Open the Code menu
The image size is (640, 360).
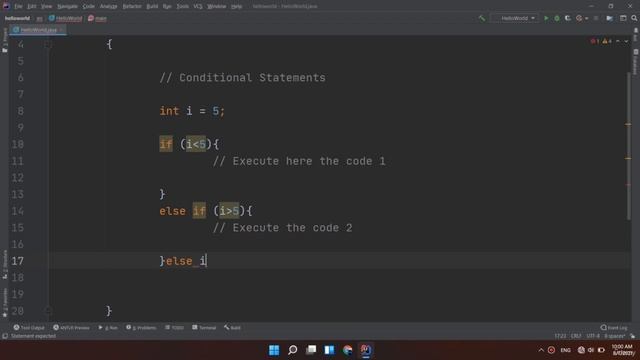(x=89, y=6)
